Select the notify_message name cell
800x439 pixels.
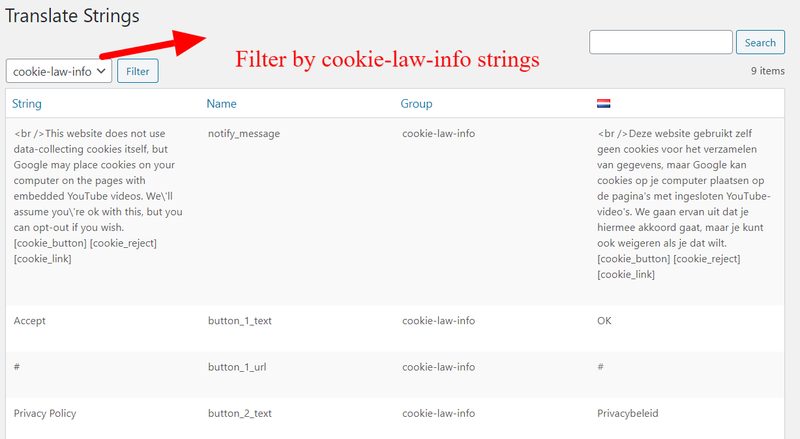tap(244, 134)
